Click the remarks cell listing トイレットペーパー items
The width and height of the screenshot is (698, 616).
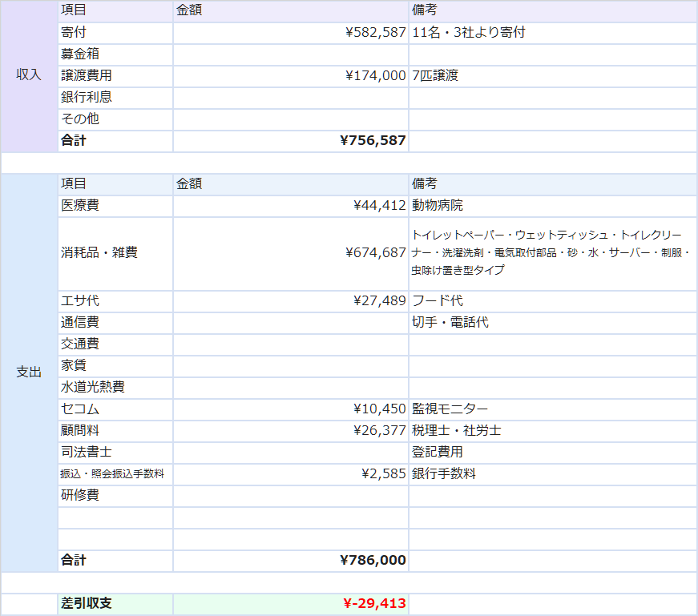pos(552,253)
